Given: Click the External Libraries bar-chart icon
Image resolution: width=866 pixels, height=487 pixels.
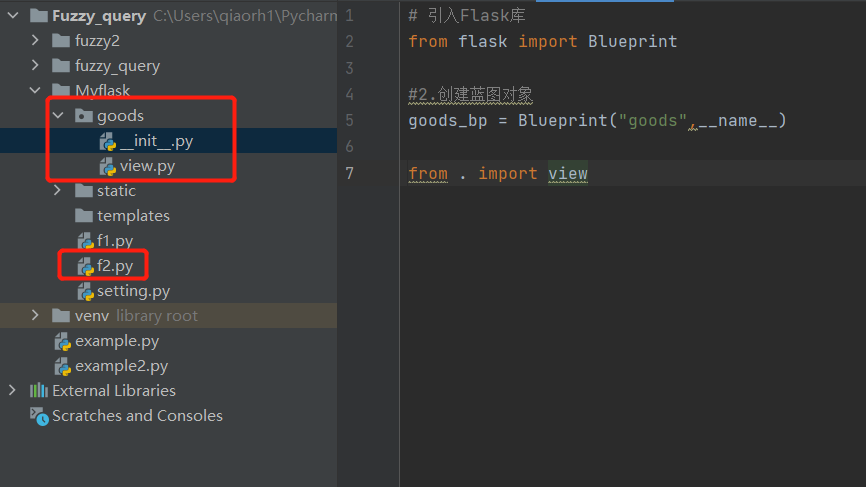Looking at the screenshot, I should click(x=39, y=390).
